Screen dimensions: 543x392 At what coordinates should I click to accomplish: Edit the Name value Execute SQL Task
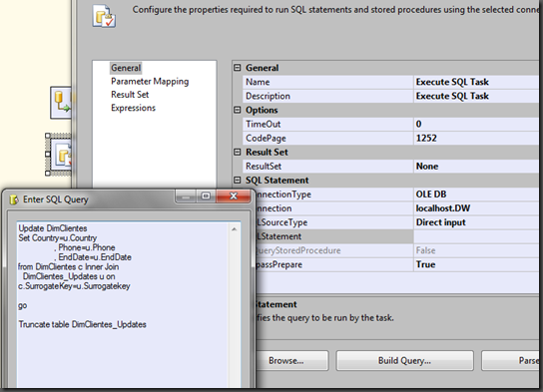tap(476, 82)
